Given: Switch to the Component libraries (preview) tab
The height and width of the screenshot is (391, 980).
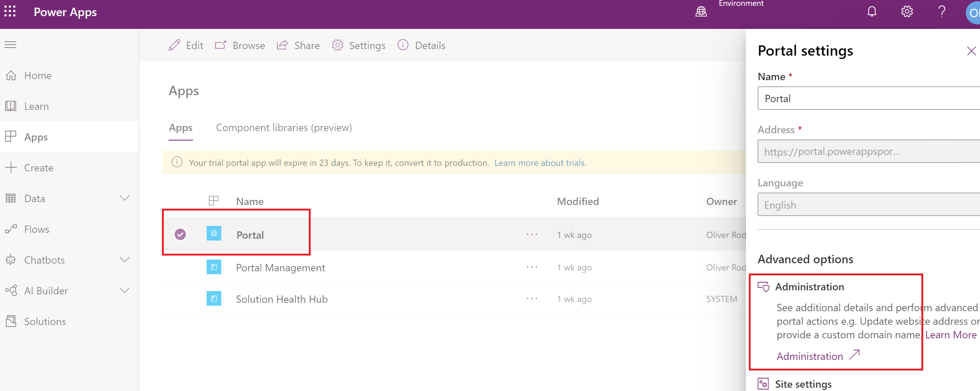Looking at the screenshot, I should 284,127.
